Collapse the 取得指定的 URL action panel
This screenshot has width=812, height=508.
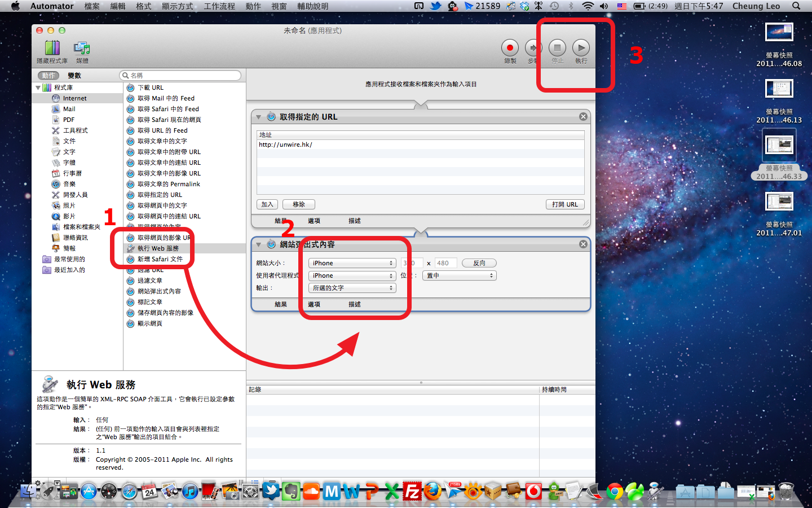(259, 117)
